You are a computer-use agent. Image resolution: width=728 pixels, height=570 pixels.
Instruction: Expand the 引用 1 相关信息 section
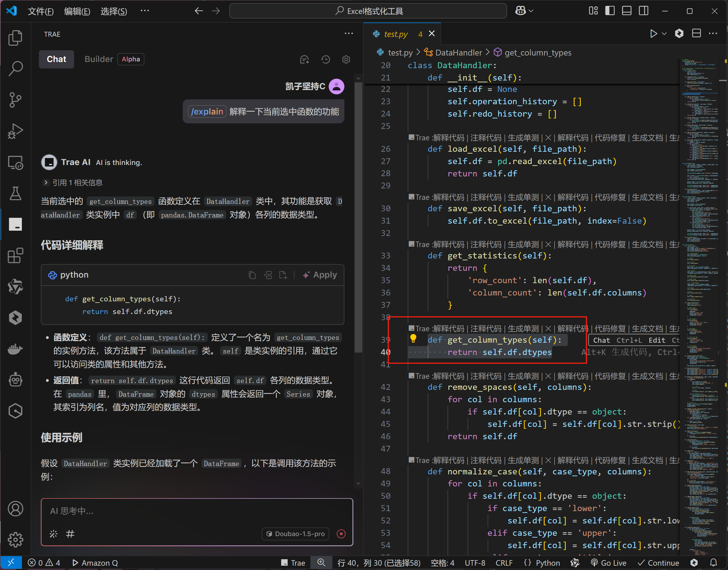click(46, 183)
